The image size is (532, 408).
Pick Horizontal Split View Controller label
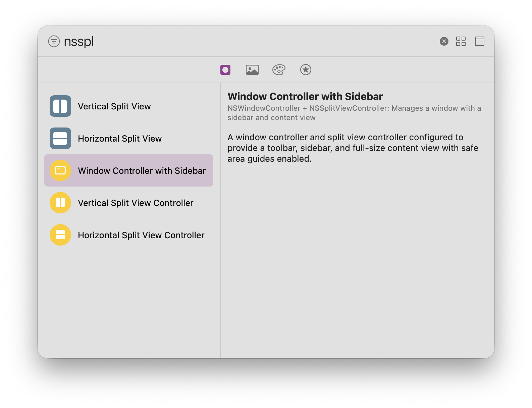tap(141, 235)
